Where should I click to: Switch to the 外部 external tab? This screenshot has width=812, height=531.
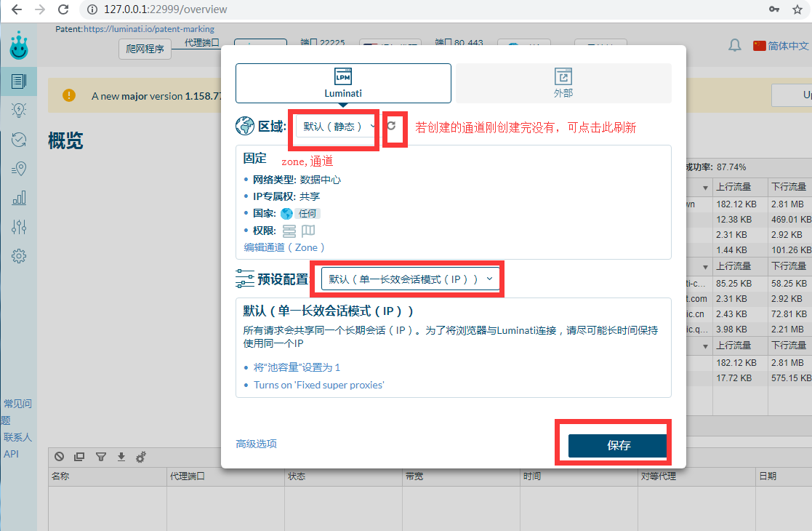click(563, 83)
